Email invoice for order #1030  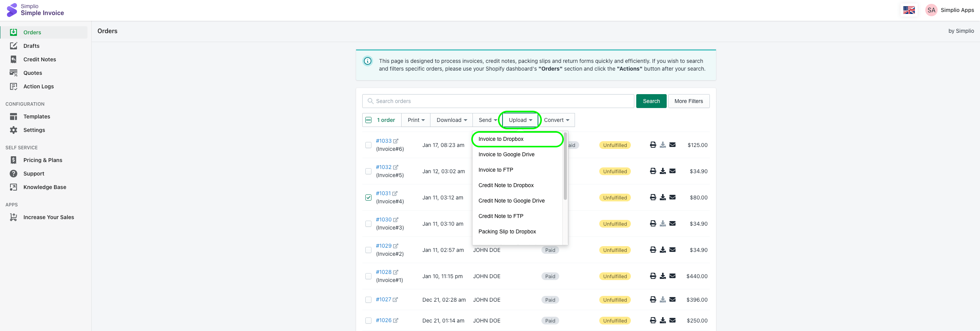tap(672, 224)
